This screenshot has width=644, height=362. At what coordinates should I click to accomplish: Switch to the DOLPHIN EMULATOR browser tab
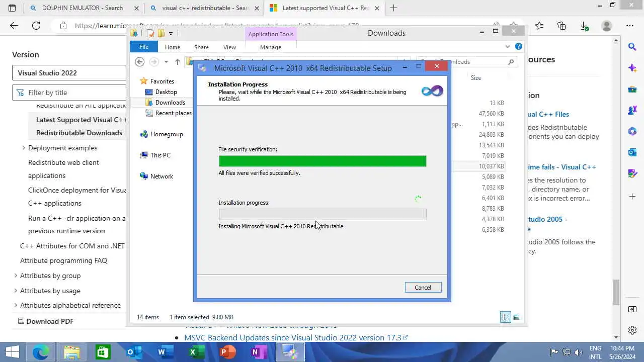click(x=83, y=8)
